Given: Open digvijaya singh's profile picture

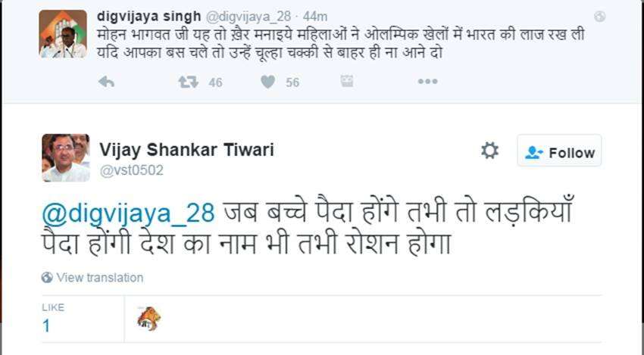Looking at the screenshot, I should pos(62,34).
